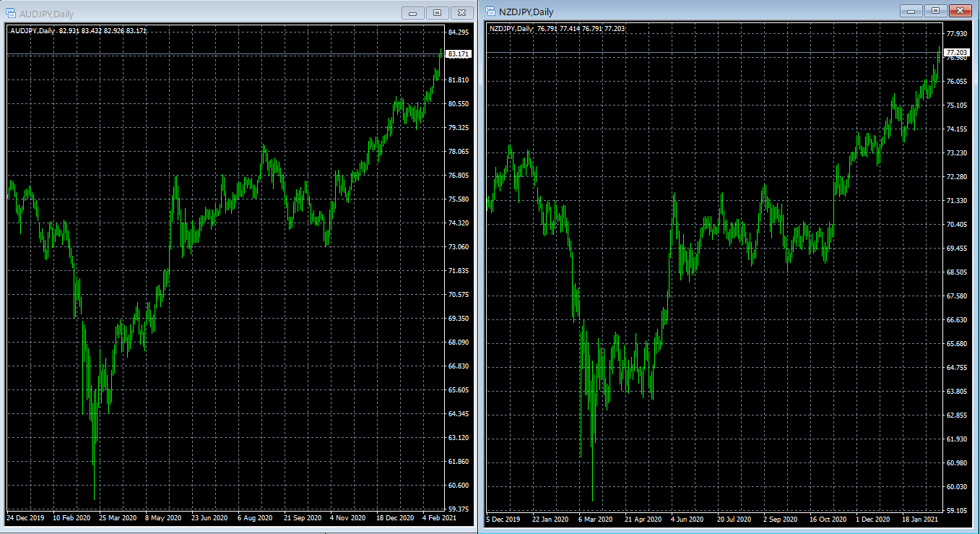Screen dimensions: 980x534
Task: Click the 60.030 price level label
Action: (956, 487)
